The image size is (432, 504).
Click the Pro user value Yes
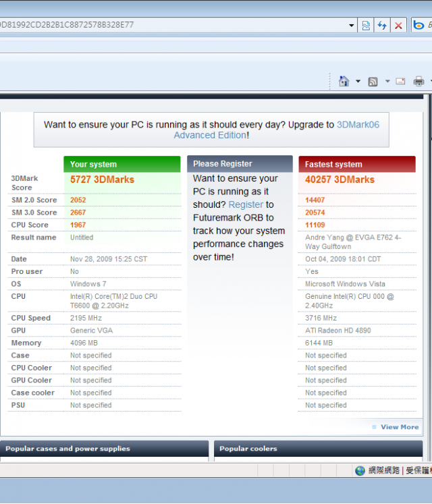(x=312, y=272)
